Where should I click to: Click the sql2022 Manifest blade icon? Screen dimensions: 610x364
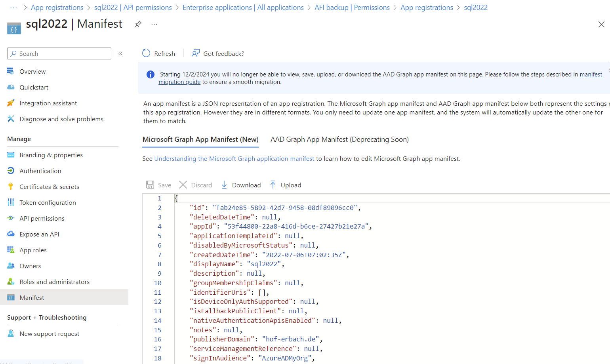14,29
